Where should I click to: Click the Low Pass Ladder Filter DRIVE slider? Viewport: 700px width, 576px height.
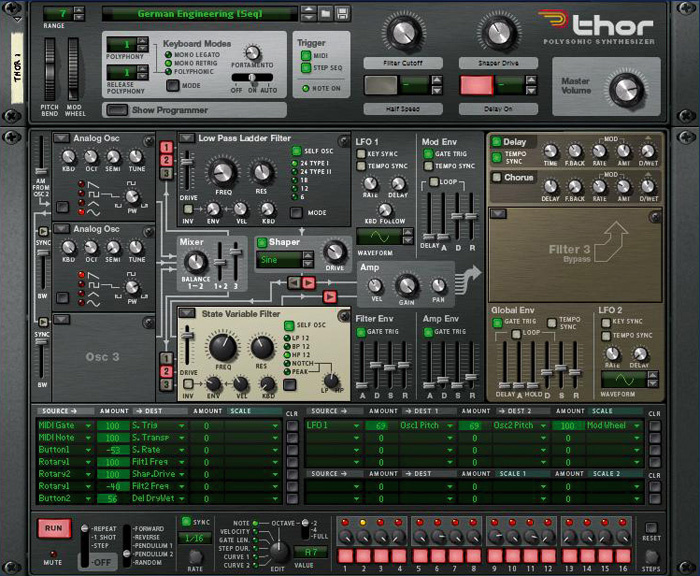187,161
